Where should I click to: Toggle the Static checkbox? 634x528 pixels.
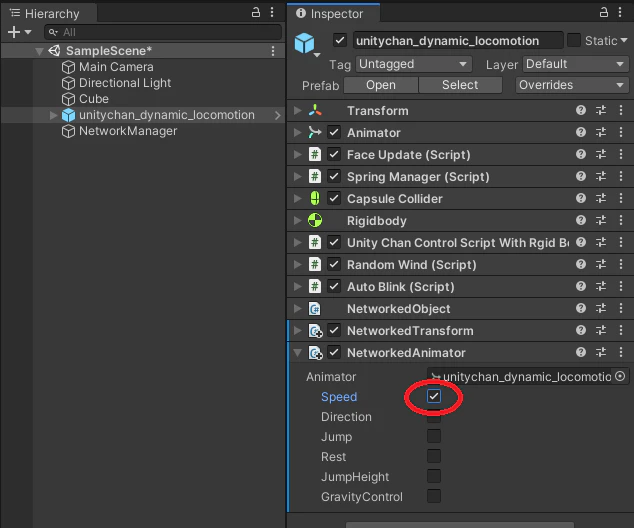point(573,40)
